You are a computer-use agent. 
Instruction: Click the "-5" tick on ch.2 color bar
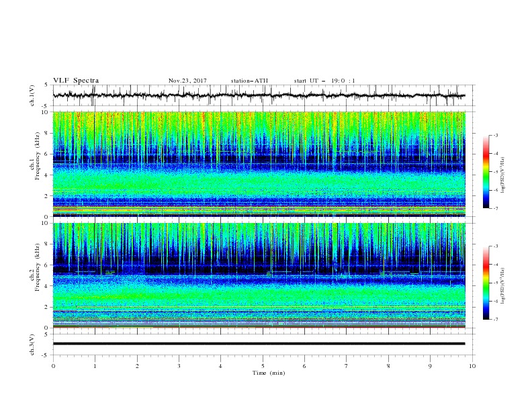[x=495, y=283]
